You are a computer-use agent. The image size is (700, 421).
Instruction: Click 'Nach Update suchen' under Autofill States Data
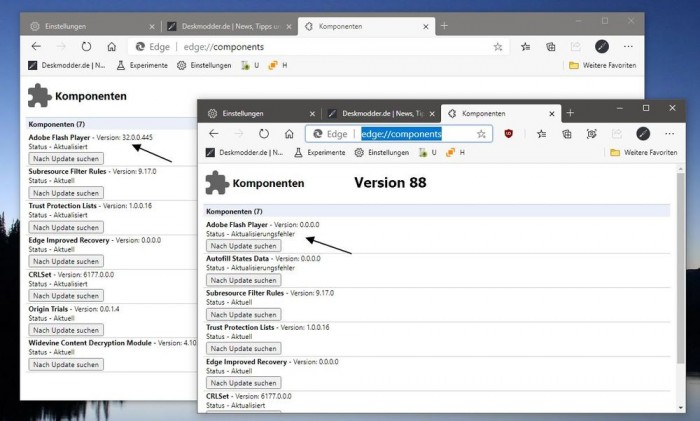pos(243,280)
